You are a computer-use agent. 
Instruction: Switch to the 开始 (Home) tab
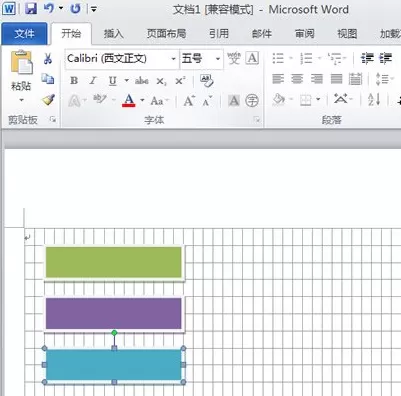click(71, 34)
